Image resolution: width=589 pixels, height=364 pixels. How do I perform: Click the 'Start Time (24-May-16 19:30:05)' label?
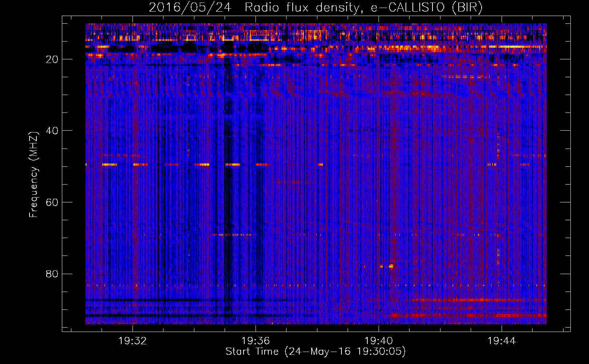click(x=316, y=352)
